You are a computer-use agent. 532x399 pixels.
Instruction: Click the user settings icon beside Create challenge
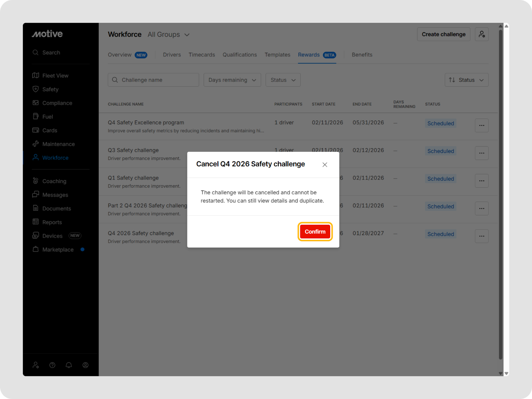[481, 34]
